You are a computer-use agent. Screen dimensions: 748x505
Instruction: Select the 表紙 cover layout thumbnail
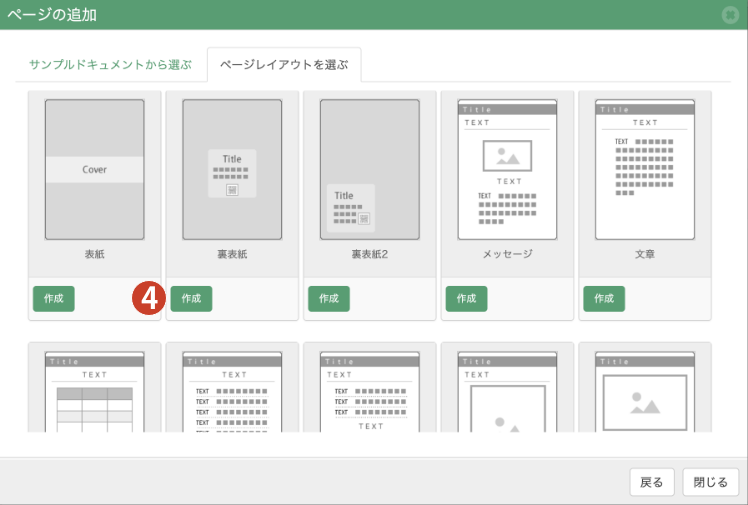[94, 169]
